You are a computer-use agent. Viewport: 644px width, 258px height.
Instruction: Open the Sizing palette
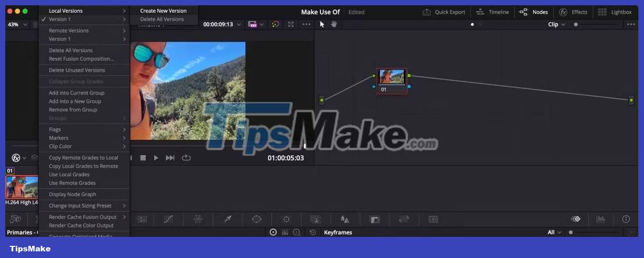pyautogui.click(x=404, y=219)
